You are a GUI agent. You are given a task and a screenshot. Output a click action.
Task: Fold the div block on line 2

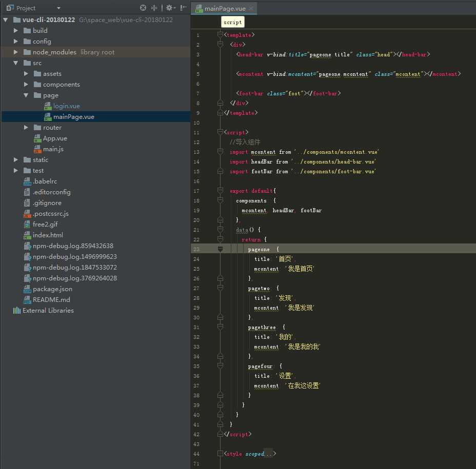(221, 45)
